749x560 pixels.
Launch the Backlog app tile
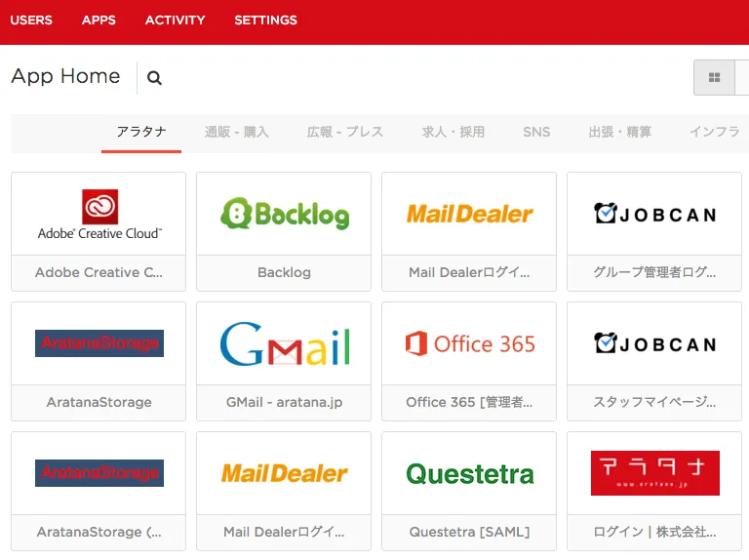(x=284, y=215)
